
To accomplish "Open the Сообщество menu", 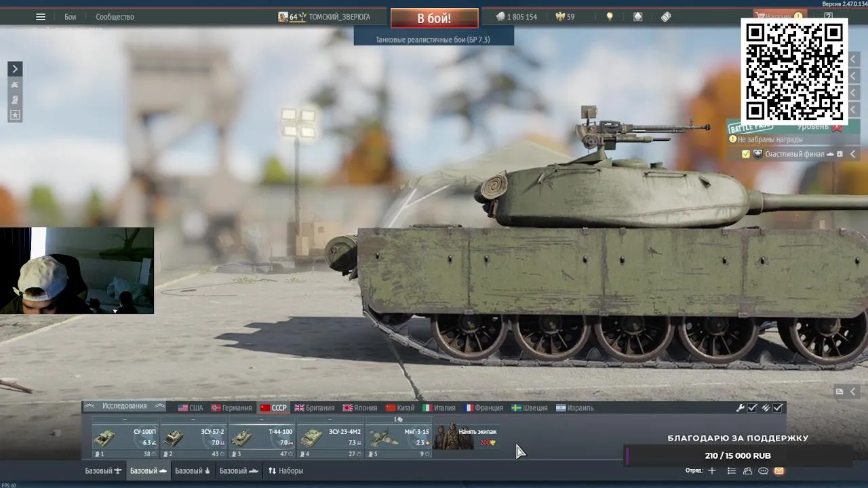I will point(115,17).
